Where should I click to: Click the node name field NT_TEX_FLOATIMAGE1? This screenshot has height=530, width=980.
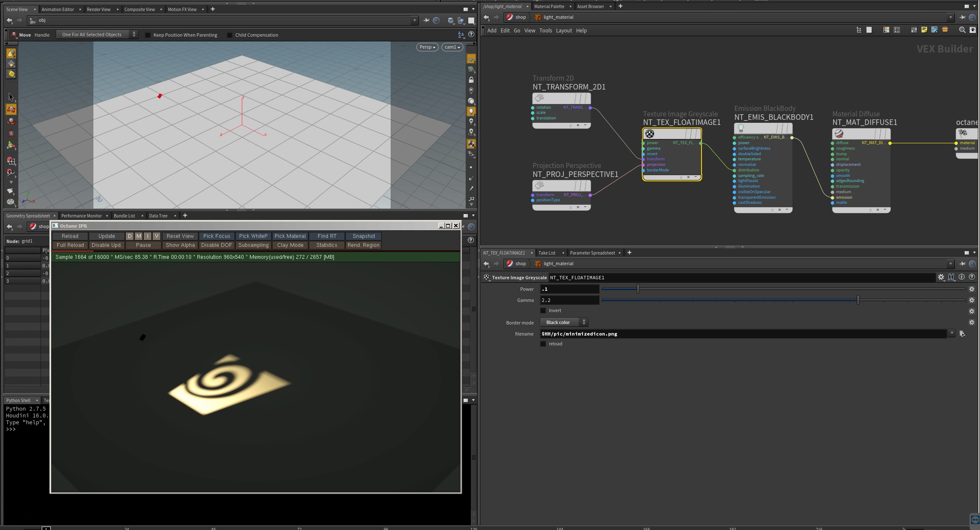(742, 278)
